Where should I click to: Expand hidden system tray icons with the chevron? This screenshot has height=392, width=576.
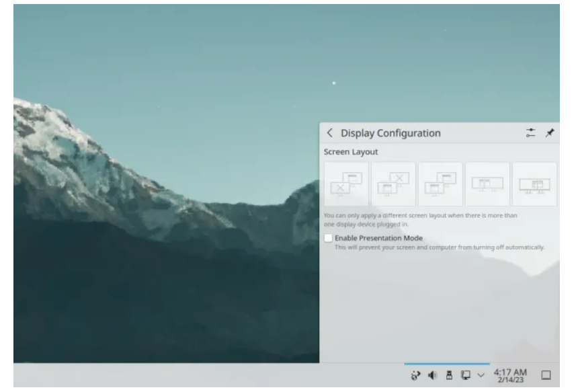[x=480, y=375]
